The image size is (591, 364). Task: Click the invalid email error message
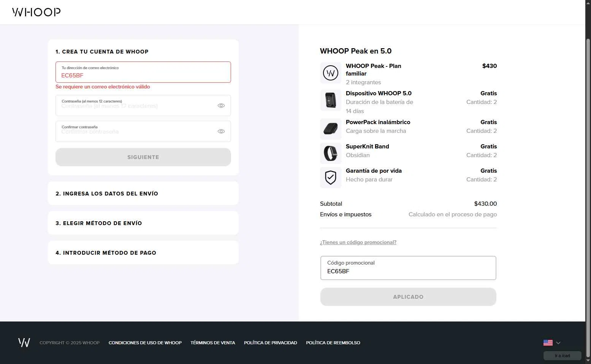coord(103,87)
